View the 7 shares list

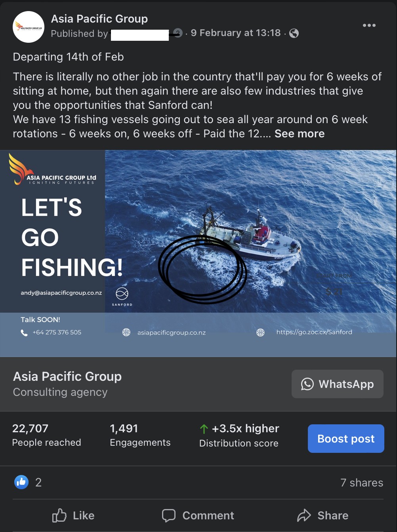[x=362, y=483]
